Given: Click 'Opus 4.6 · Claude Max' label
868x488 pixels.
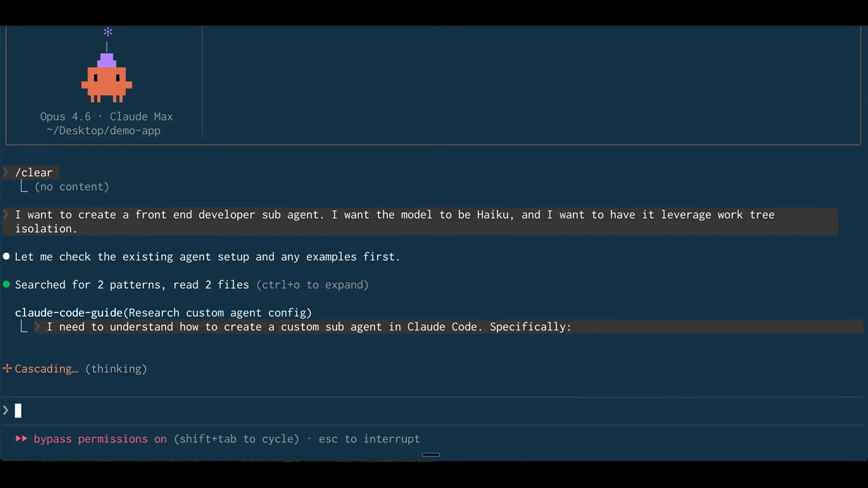Looking at the screenshot, I should pyautogui.click(x=106, y=117).
